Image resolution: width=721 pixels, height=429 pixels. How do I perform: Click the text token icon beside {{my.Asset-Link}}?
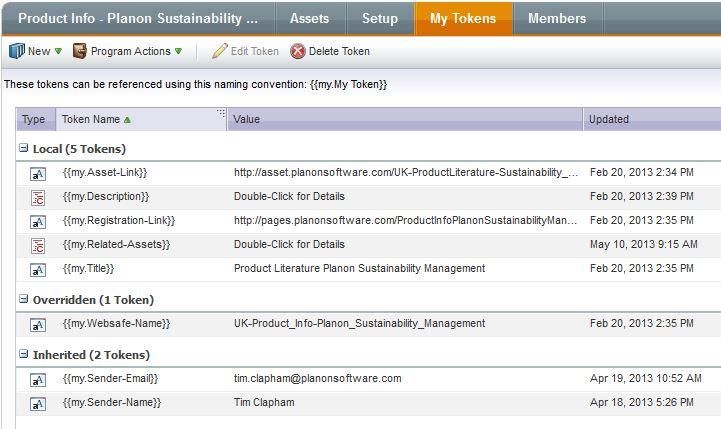pos(37,173)
